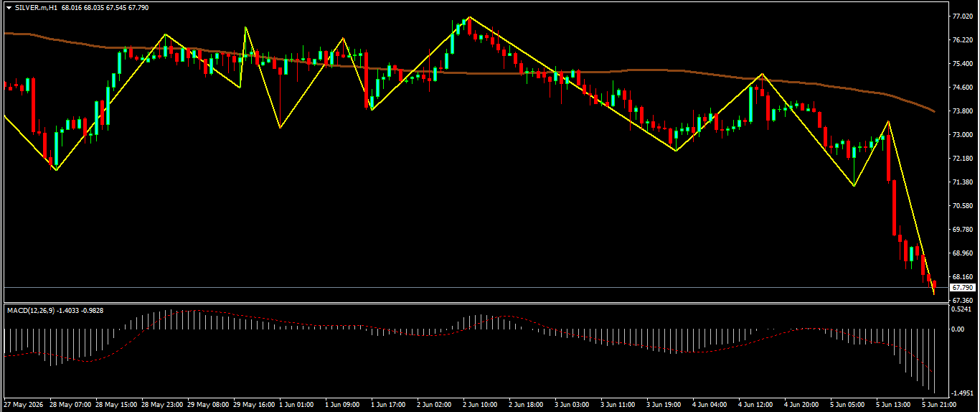
Task: Click time axis label 1 Jun 17:00
Action: (388, 405)
